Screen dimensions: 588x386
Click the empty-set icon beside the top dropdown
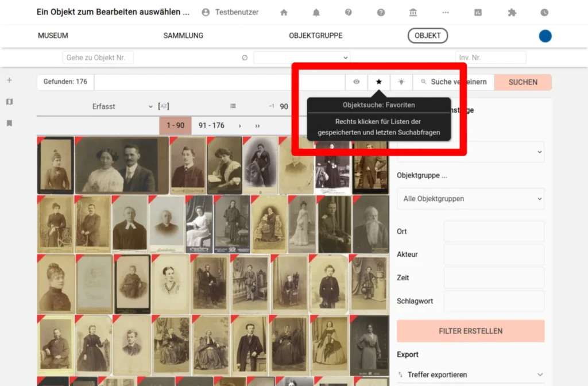(x=245, y=57)
